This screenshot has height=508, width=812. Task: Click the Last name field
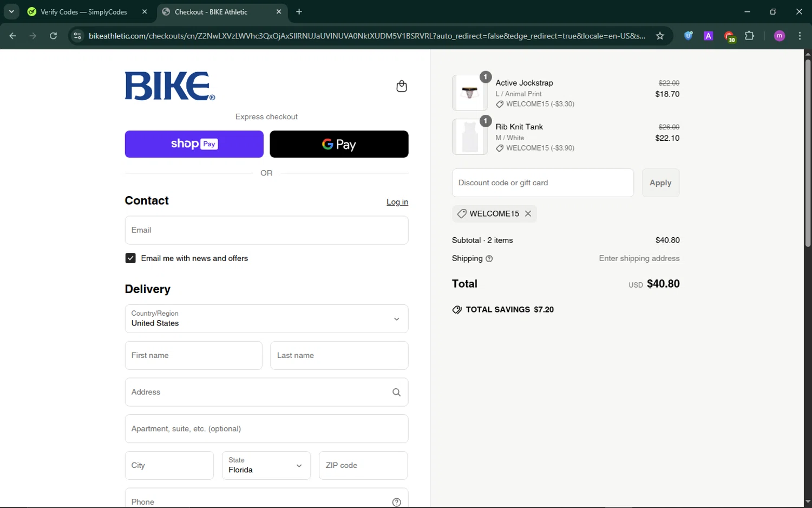pos(339,355)
